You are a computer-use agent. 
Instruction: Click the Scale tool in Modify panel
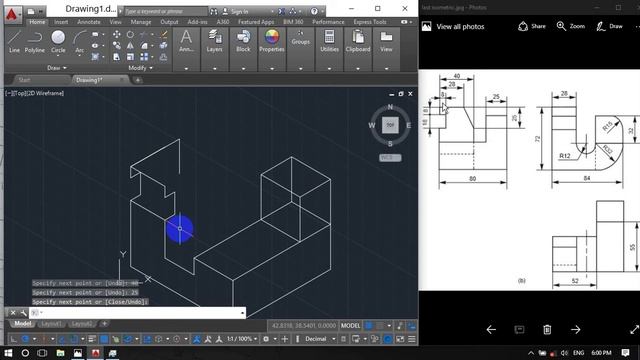(130, 57)
